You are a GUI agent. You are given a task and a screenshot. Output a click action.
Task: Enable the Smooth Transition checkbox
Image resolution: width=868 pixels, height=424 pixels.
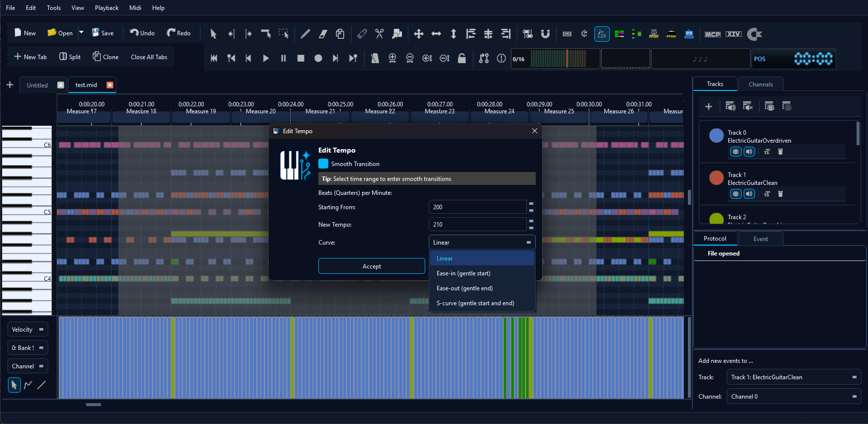[x=323, y=164]
